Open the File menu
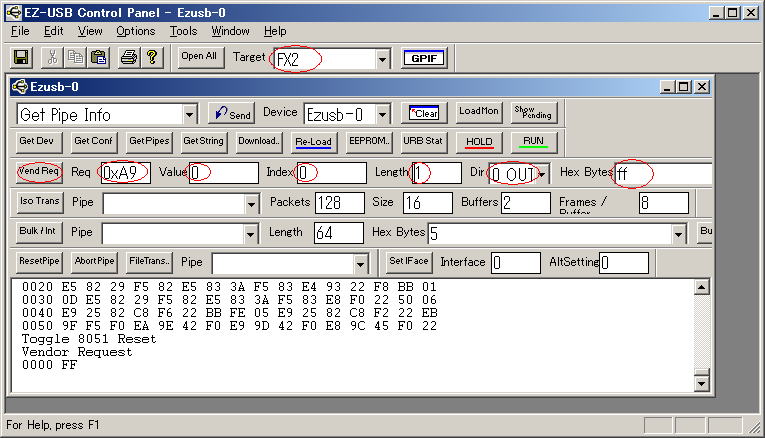Image resolution: width=765 pixels, height=438 pixels. (20, 31)
